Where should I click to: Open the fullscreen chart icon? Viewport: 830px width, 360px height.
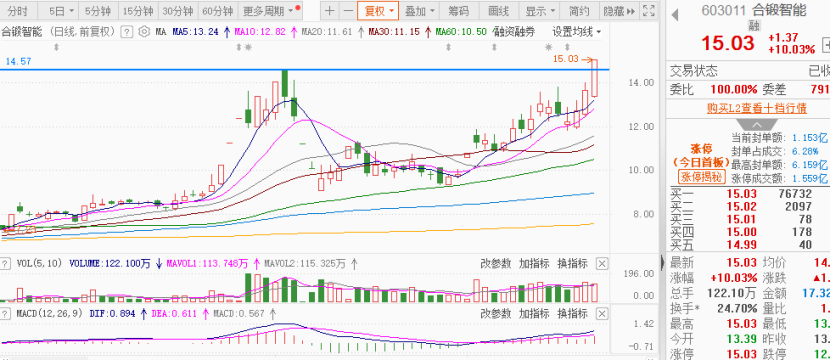pyautogui.click(x=648, y=11)
